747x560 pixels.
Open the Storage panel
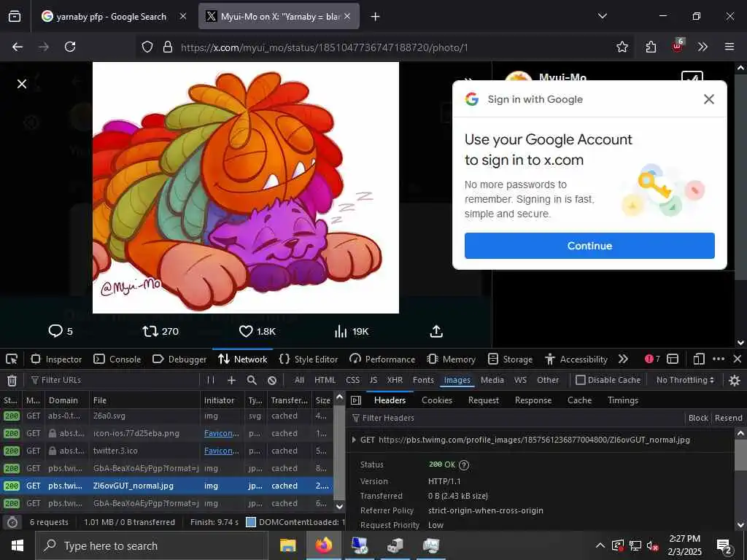[x=510, y=359]
